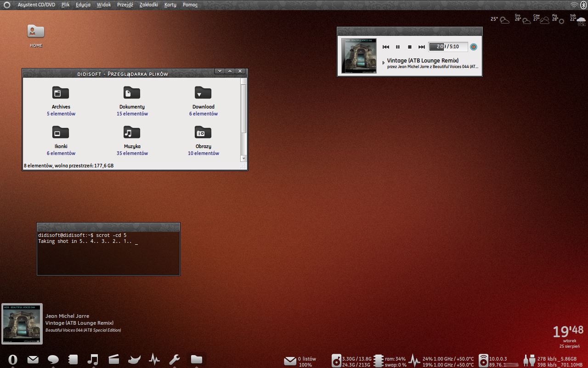Skip to the previous track
Screen dimensions: 588x368
[x=386, y=47]
